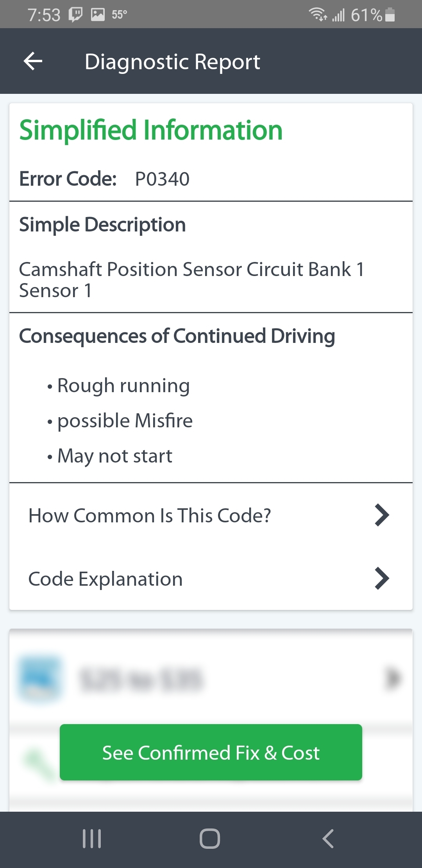Tap the back arrow in the header
Screen dimensions: 422x868
pos(33,61)
